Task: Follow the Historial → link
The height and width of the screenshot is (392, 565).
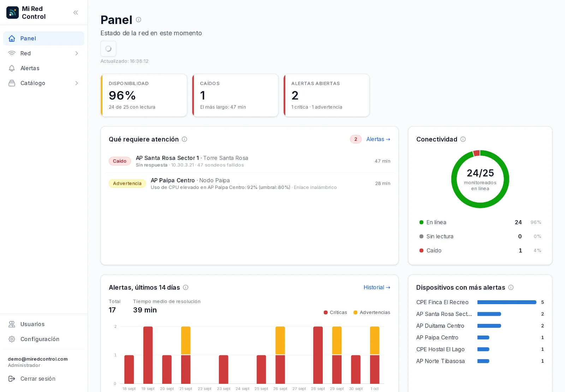Action: (377, 288)
